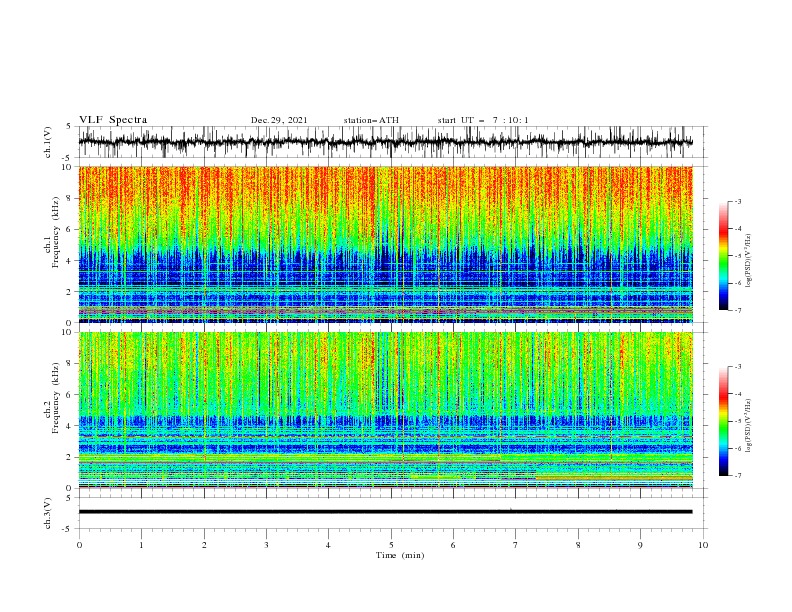Image resolution: width=792 pixels, height=612 pixels.
Task: Click time axis tick label '10'
Action: (x=703, y=545)
